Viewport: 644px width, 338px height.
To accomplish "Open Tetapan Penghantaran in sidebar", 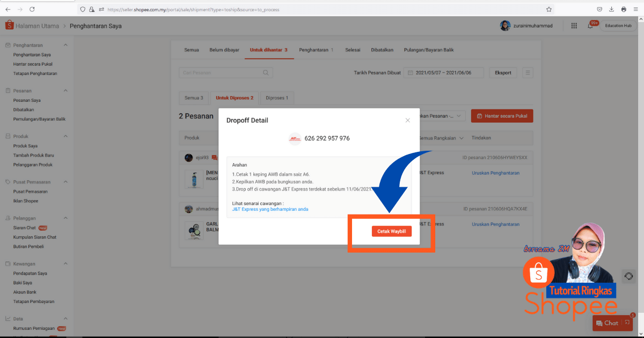I will [x=35, y=73].
